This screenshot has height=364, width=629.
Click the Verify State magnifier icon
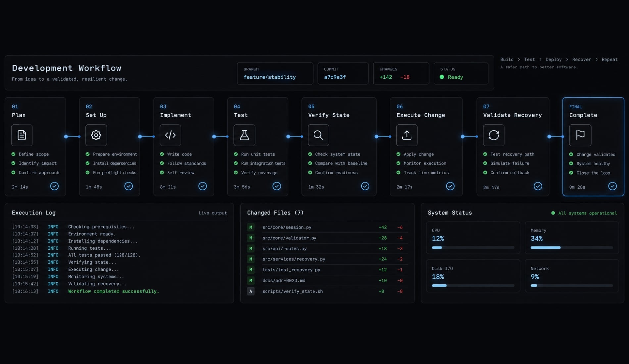coord(318,135)
